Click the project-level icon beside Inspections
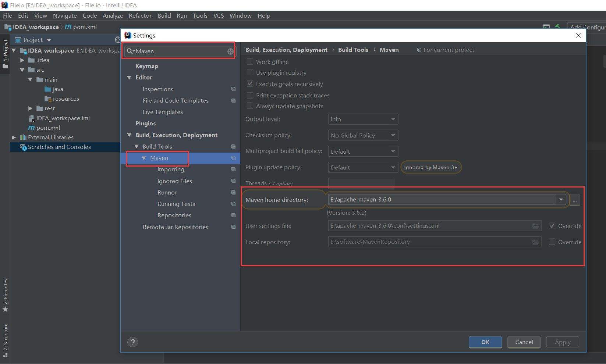 233,89
